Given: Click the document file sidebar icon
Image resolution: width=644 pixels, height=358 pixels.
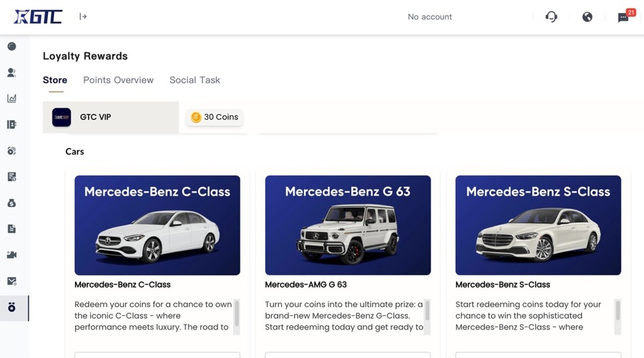Looking at the screenshot, I should click(11, 229).
